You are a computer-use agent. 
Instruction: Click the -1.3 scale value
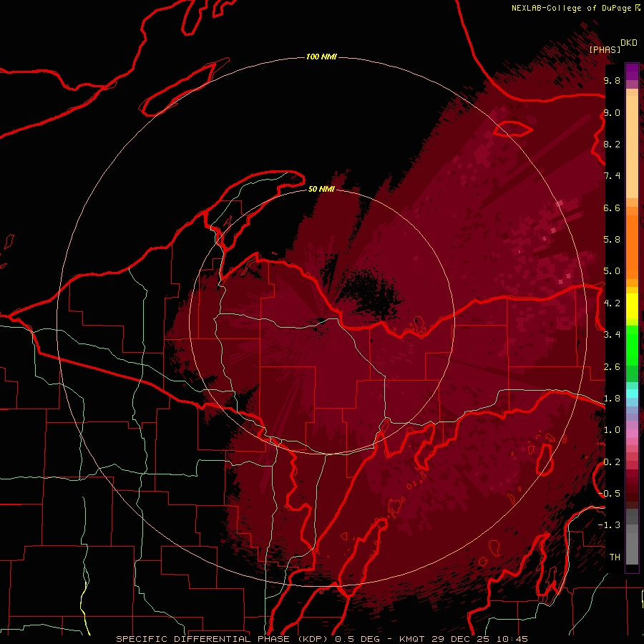[x=609, y=525]
